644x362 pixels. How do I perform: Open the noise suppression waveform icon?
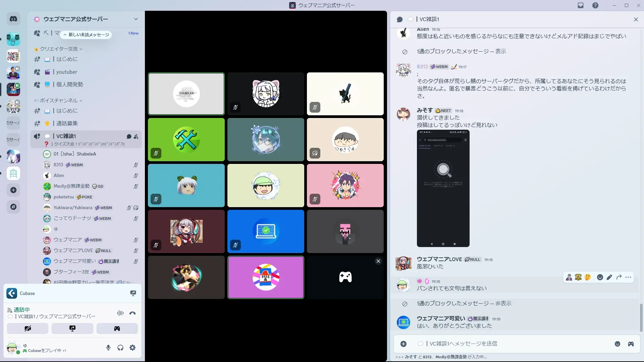(120, 313)
